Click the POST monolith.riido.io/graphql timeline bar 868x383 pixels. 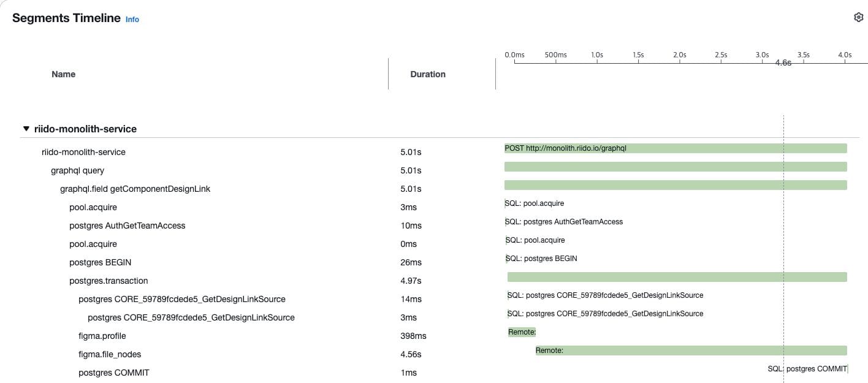click(x=676, y=148)
